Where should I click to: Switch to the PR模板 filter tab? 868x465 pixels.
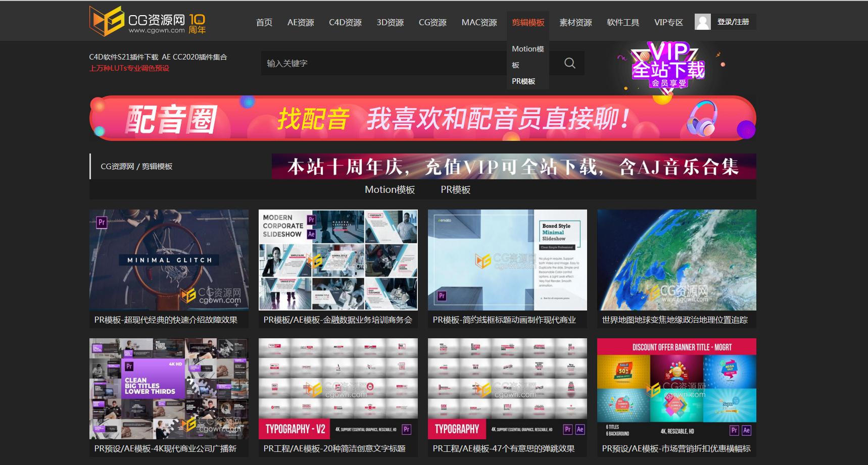(456, 189)
